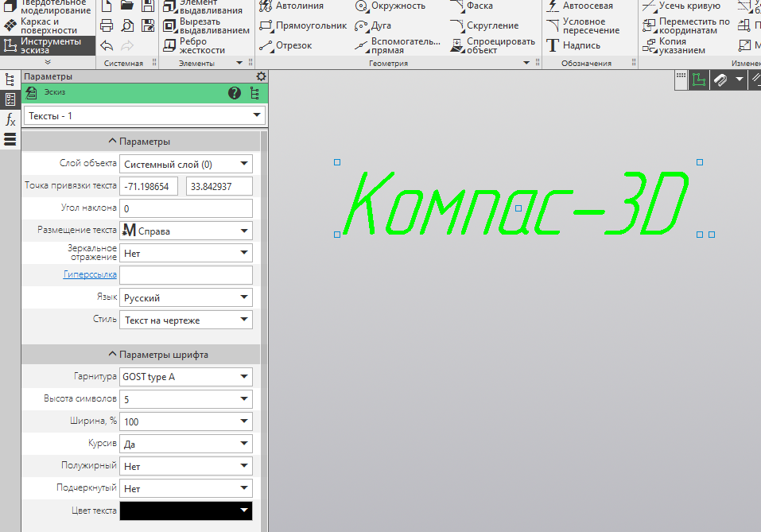Click the center handle of Компас-3D text

[518, 208]
